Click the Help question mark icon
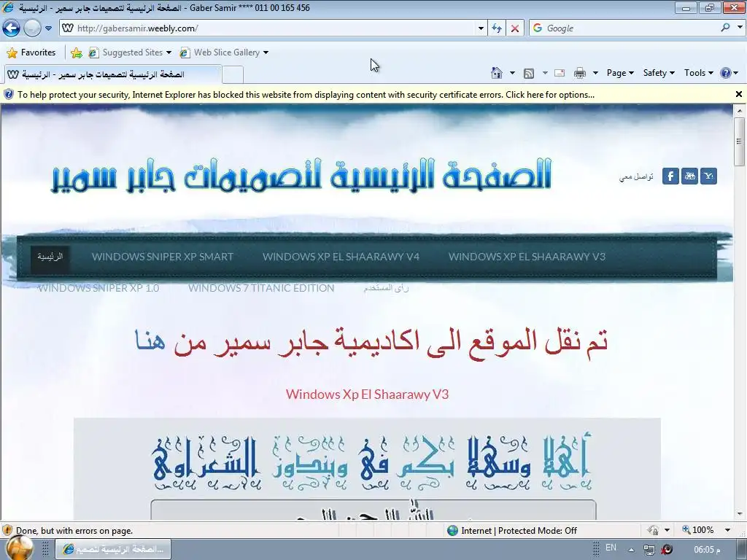The image size is (747, 560). [726, 73]
